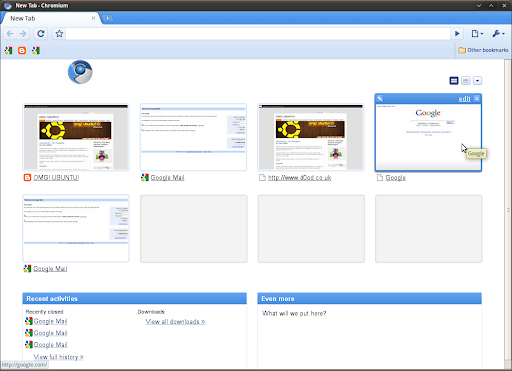This screenshot has height=371, width=512.
Task: Pin the Google thumbnail with the pin icon
Action: coord(380,98)
